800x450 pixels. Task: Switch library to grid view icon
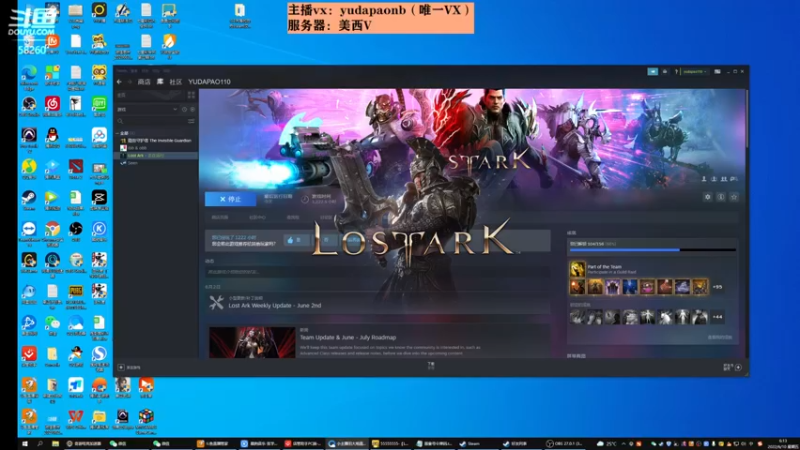tap(191, 95)
